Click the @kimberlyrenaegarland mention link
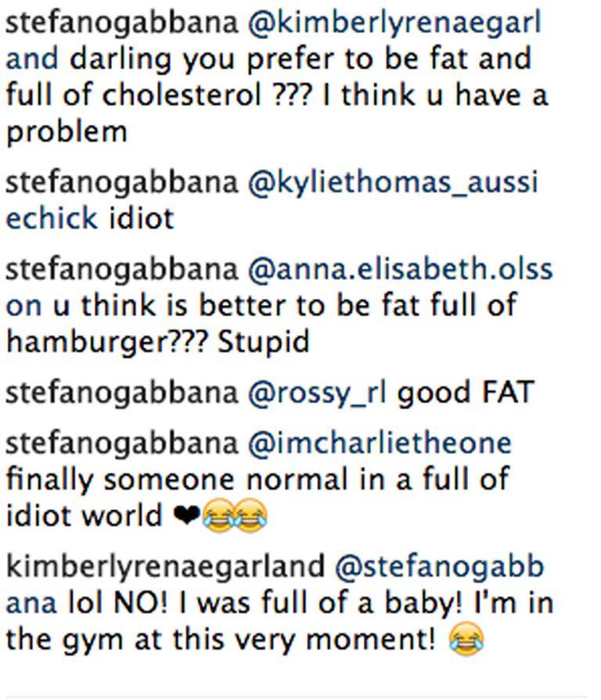The image size is (601, 700). point(394,23)
